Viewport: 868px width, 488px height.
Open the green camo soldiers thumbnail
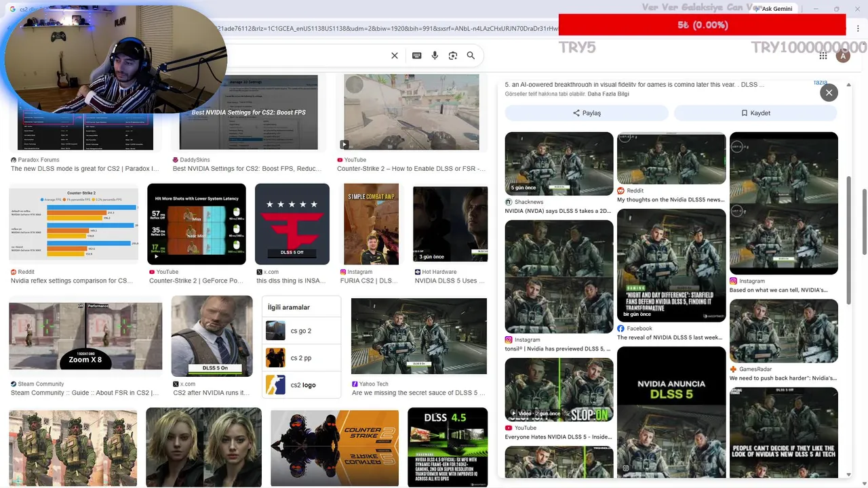[x=73, y=447]
